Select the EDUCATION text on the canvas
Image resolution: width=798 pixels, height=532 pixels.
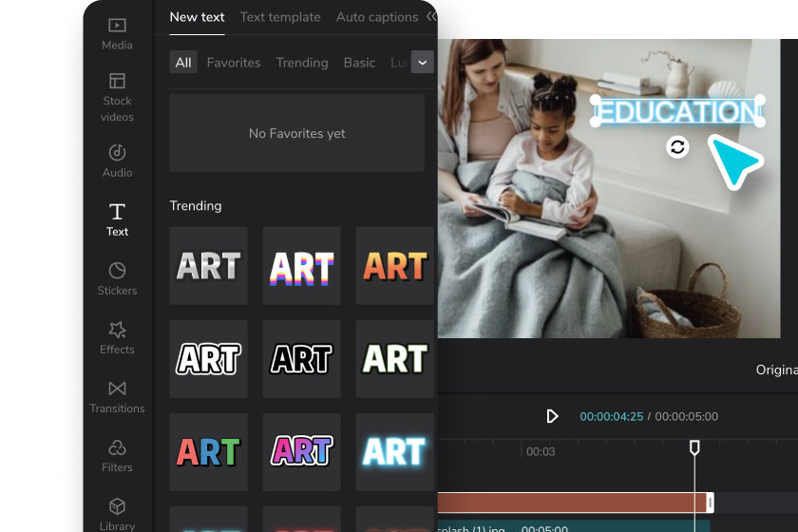677,111
